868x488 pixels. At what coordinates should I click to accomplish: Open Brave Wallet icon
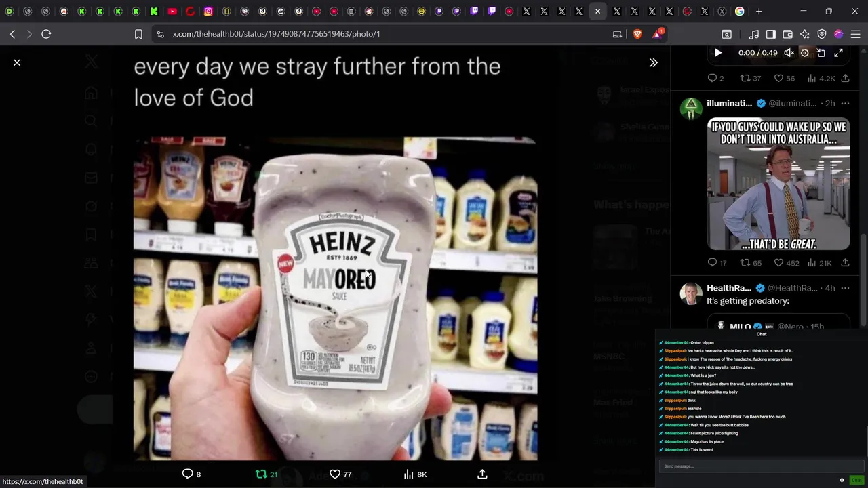click(788, 34)
